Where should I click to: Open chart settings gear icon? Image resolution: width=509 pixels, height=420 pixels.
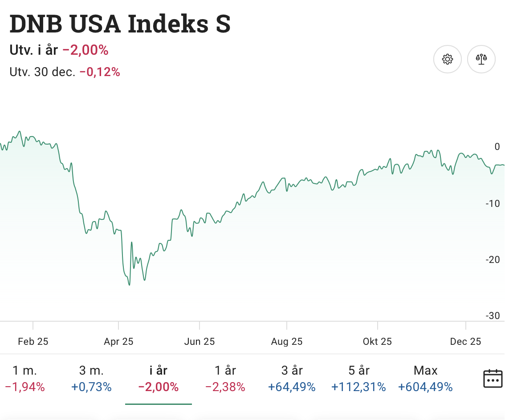pyautogui.click(x=448, y=59)
